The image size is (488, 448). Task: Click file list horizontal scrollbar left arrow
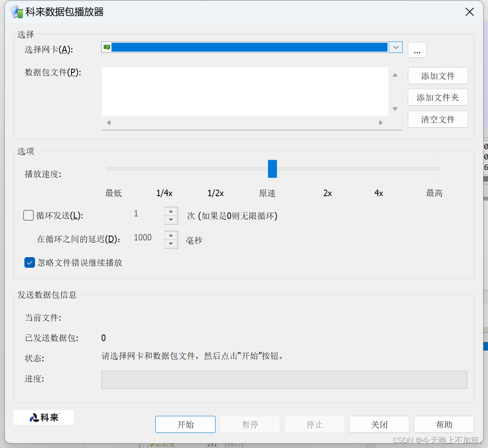coord(109,122)
